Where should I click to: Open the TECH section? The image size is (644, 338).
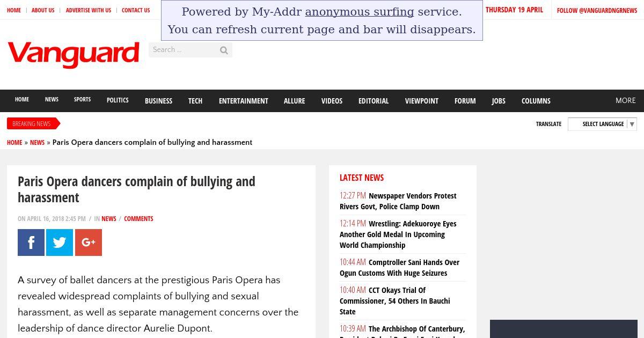(x=195, y=101)
